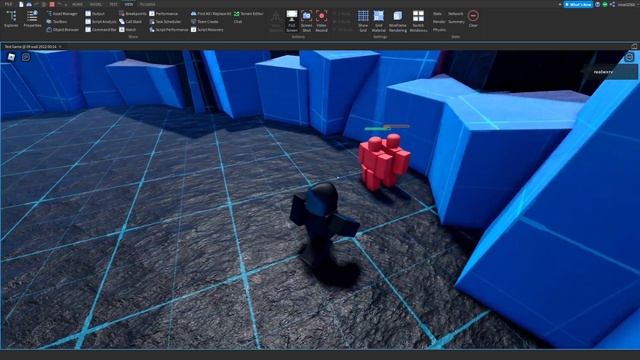The width and height of the screenshot is (640, 360).
Task: Open Switch Windows dropdown
Action: 418,21
